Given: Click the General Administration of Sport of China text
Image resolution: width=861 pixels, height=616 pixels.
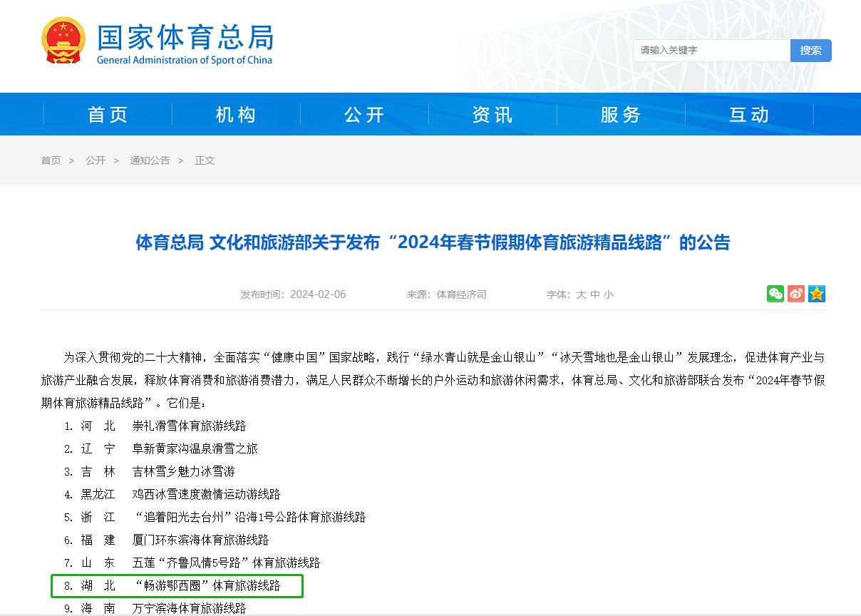Looking at the screenshot, I should click(x=185, y=60).
